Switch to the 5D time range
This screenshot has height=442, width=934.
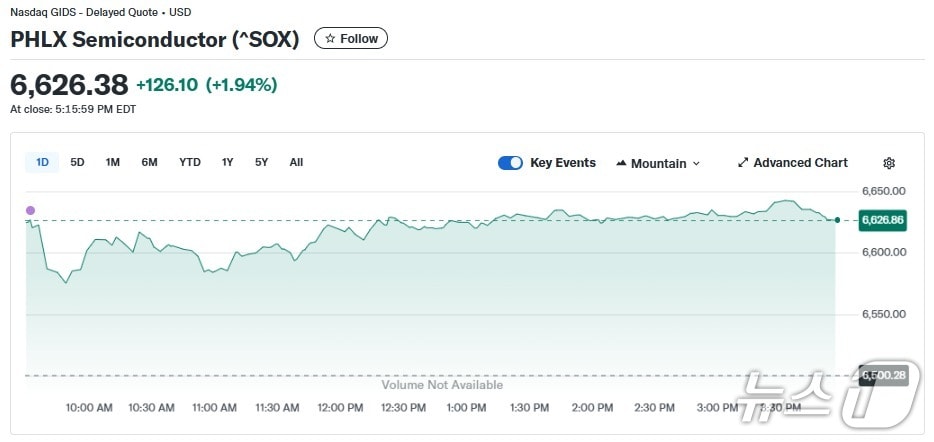click(x=77, y=162)
